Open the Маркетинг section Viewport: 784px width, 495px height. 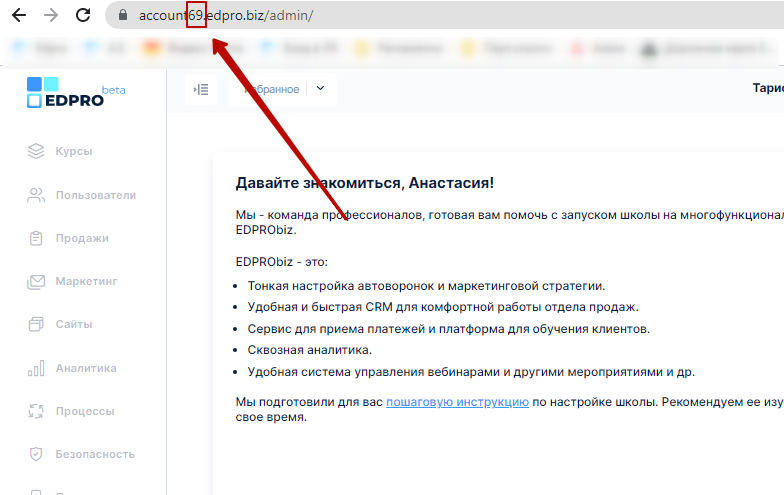[x=86, y=281]
